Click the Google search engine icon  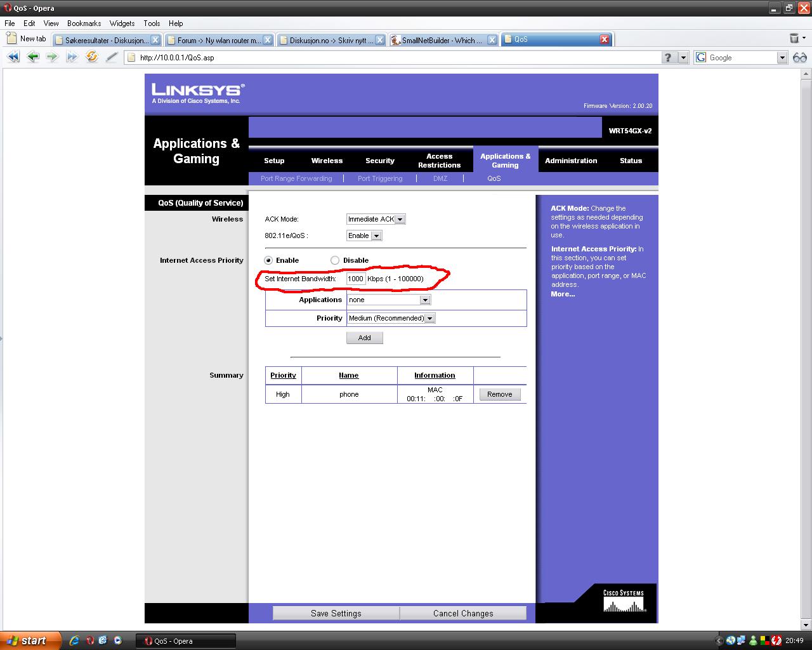tap(701, 57)
